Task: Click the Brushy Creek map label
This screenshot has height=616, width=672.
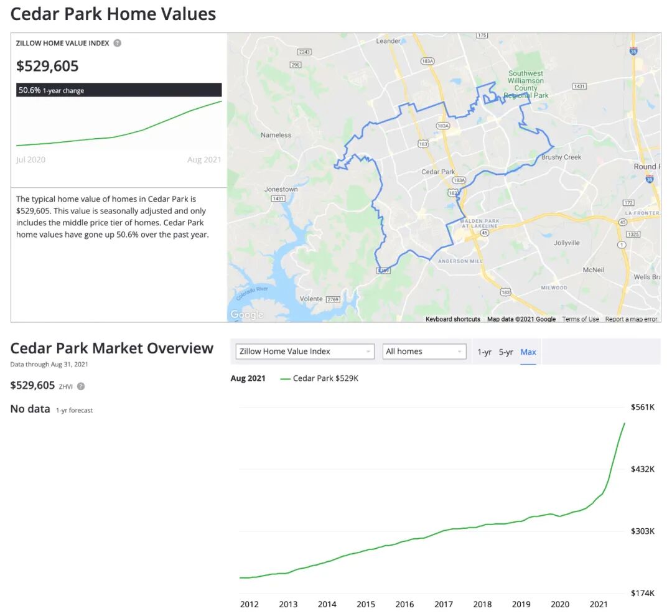Action: point(561,157)
